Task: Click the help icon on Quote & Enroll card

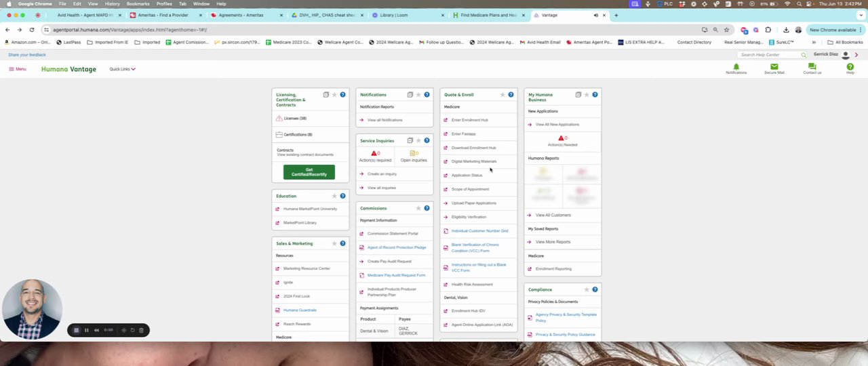Action: (511, 95)
